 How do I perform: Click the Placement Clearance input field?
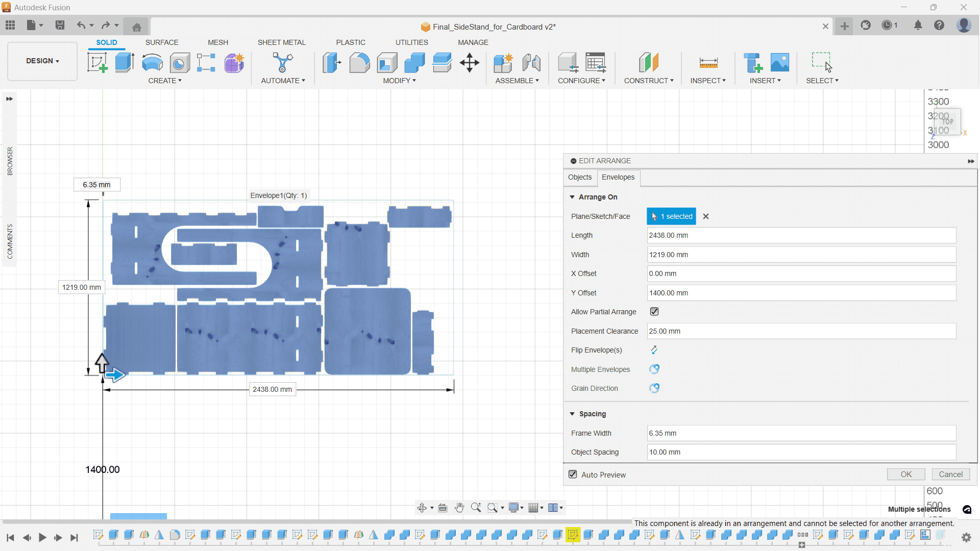(x=801, y=331)
